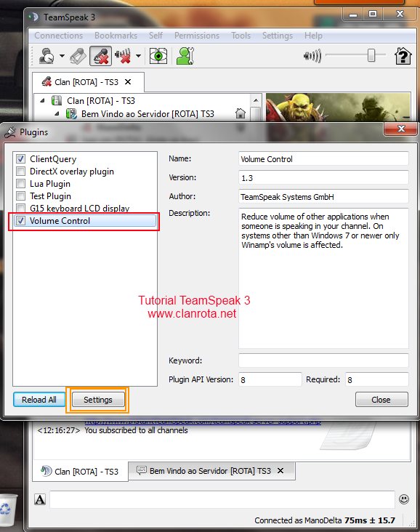Click the Plugins dialog title icon
Image resolution: width=420 pixels, height=532 pixels.
[10, 132]
